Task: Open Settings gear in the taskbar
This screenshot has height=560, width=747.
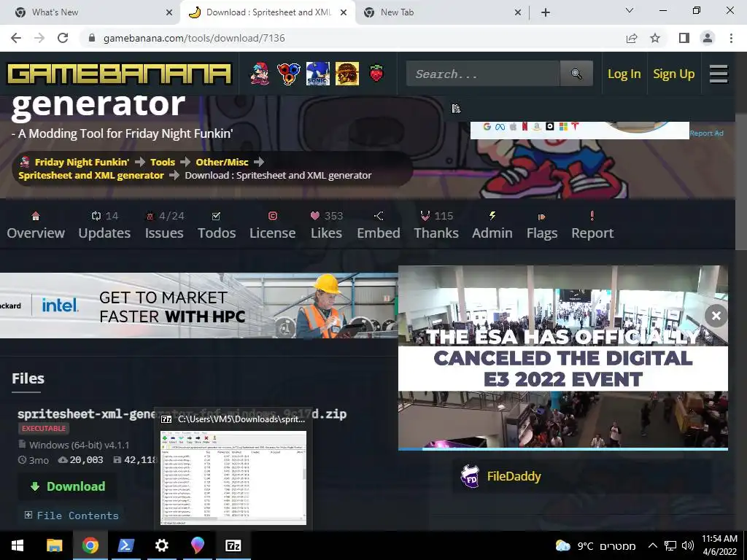Action: pyautogui.click(x=161, y=545)
